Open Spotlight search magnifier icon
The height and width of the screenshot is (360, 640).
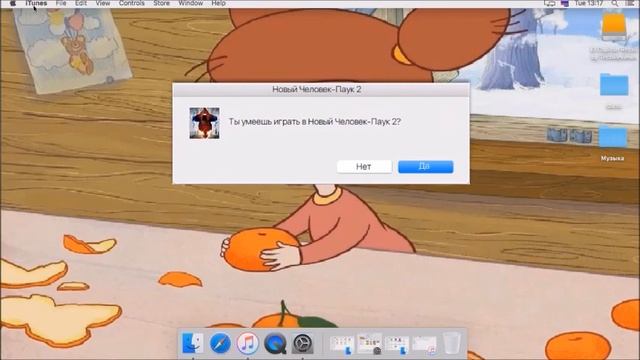coord(614,3)
